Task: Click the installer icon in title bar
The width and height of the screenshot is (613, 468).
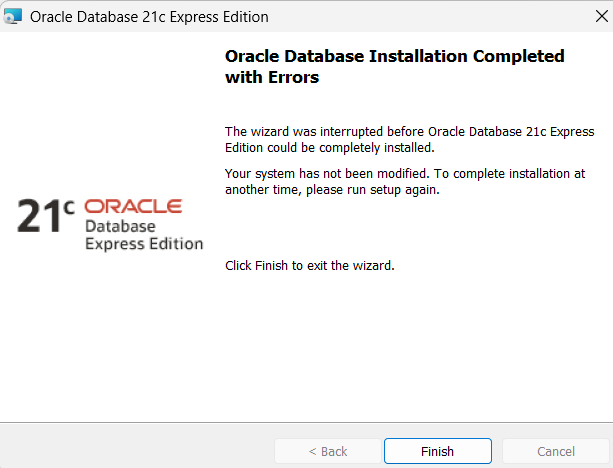Action: pos(13,16)
